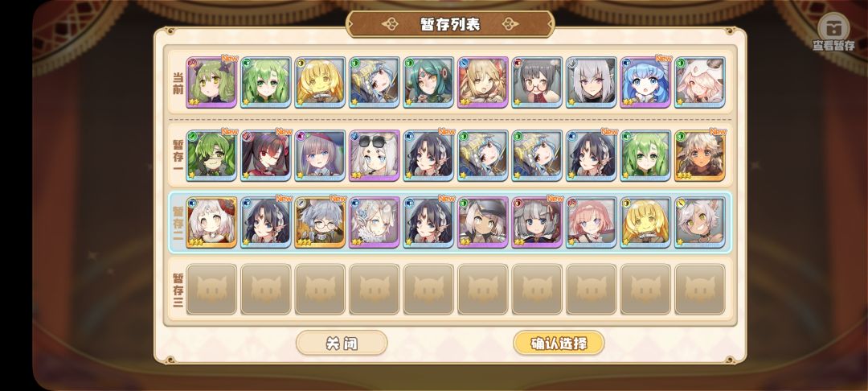The image size is (868, 391).
Task: Tap the glasses-wearing dark-haired character in 当前
Action: [537, 82]
